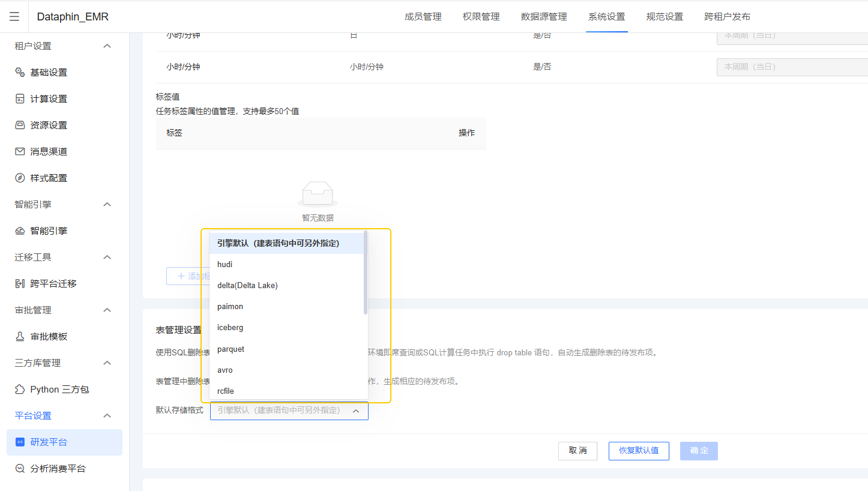Screen dimensions: 868x491
Task: Click the 取消 button
Action: pos(577,451)
